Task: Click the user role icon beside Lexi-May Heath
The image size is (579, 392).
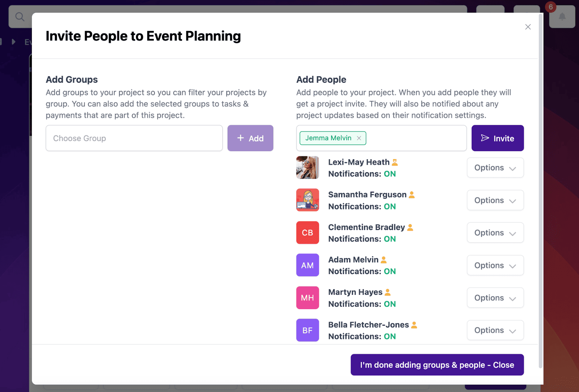Action: click(x=395, y=162)
